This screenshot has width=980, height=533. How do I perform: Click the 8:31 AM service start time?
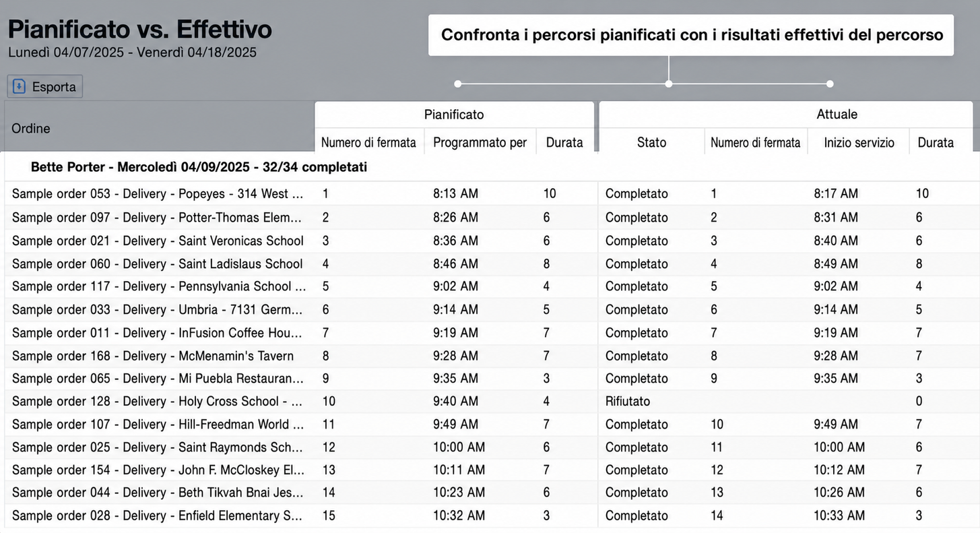point(836,218)
